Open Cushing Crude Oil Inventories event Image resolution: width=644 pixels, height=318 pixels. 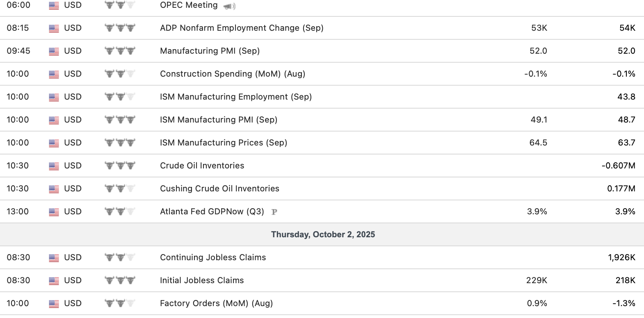(x=219, y=189)
